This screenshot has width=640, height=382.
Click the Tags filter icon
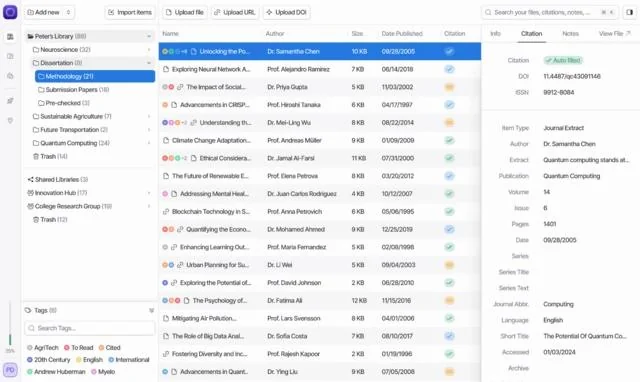point(151,311)
